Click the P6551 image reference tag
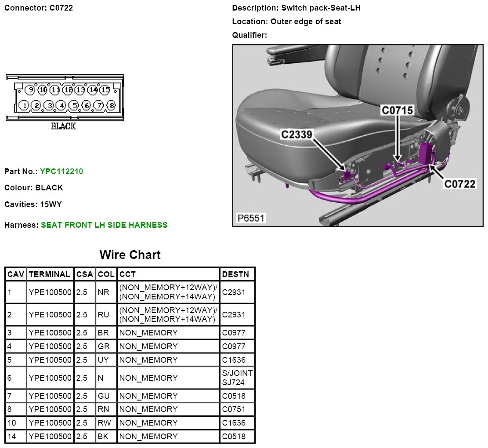Screen dimensions: 488x448 tap(251, 218)
